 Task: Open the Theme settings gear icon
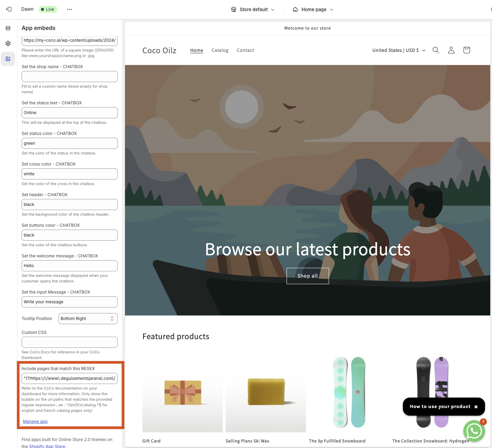pyautogui.click(x=8, y=43)
